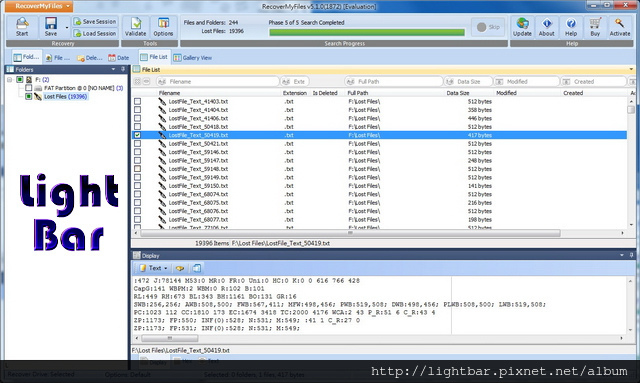Switch to the Deleted view tab
640x383 pixels.
[89, 58]
